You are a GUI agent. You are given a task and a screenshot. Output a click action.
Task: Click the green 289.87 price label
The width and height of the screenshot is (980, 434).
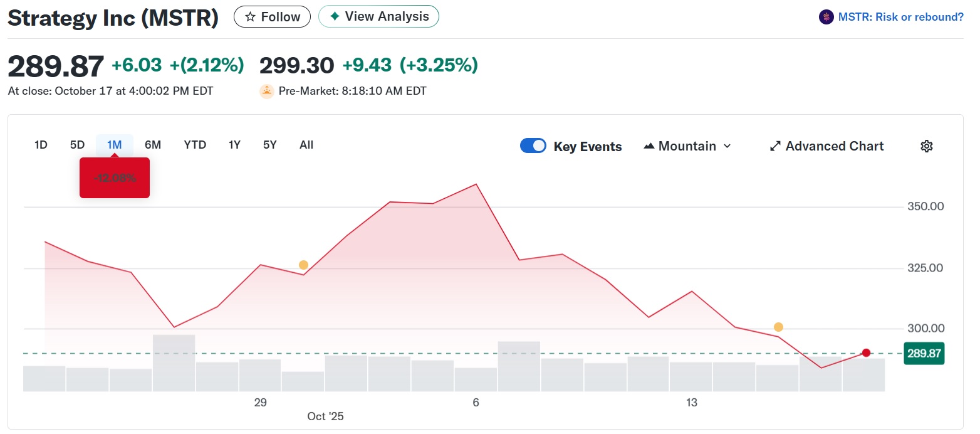click(924, 353)
